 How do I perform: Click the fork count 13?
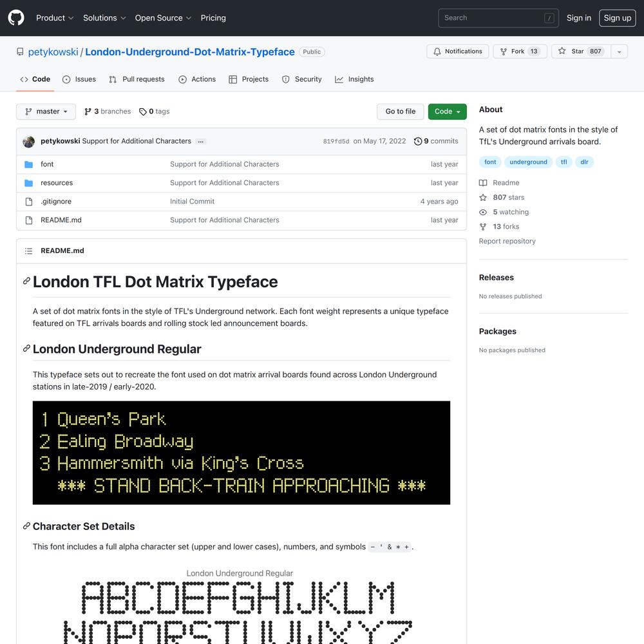click(533, 52)
